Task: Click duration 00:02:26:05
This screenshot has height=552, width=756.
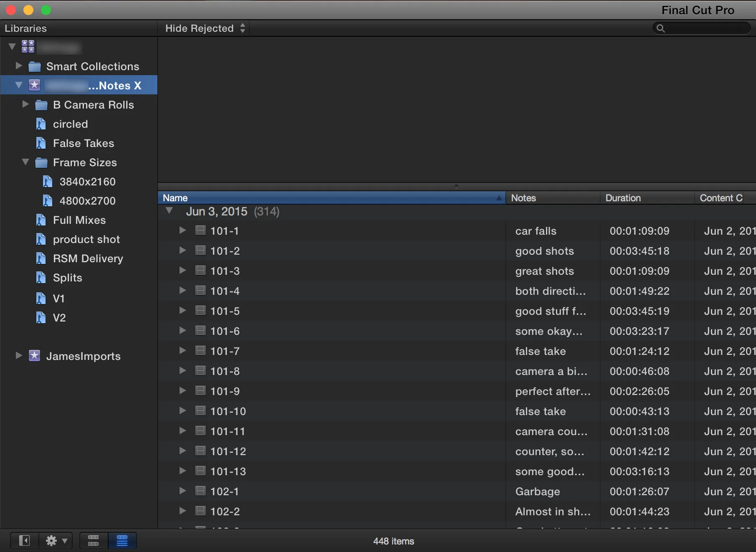Action: pos(639,391)
